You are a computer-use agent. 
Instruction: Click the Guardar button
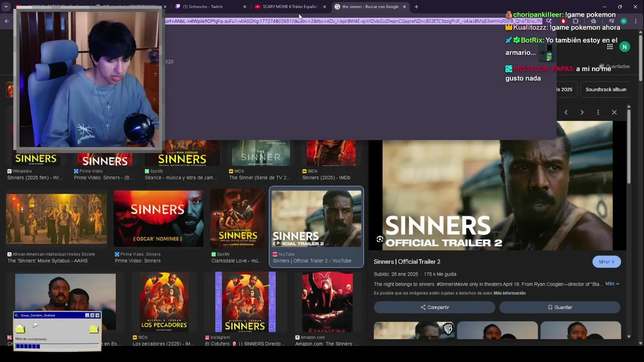pyautogui.click(x=559, y=307)
